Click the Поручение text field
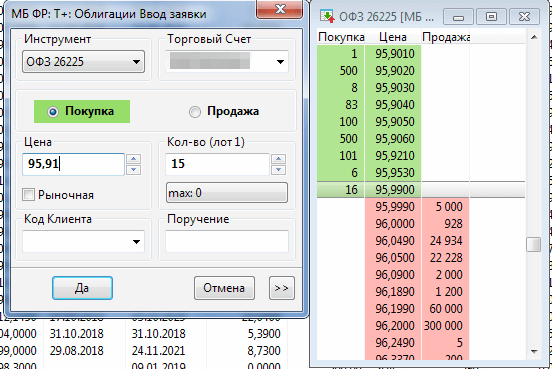Viewport: 552px width, 369px height. pos(227,242)
